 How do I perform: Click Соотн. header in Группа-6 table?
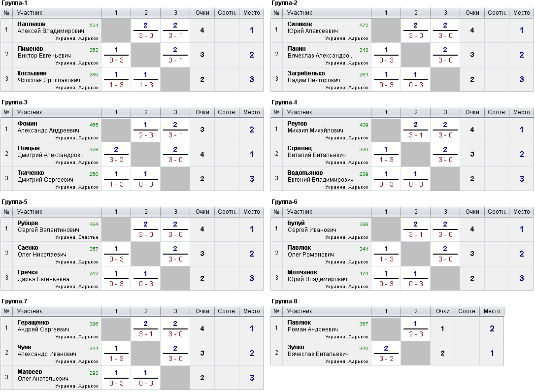[x=497, y=212]
